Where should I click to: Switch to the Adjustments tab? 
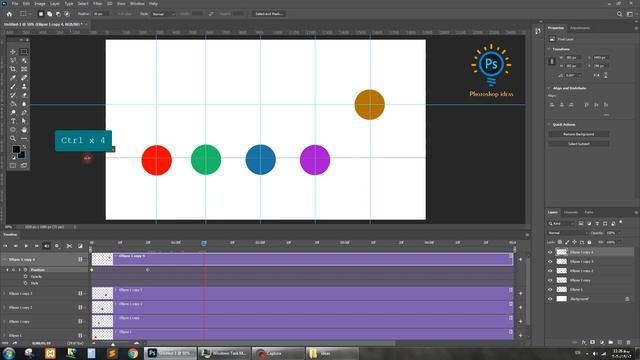pyautogui.click(x=580, y=28)
